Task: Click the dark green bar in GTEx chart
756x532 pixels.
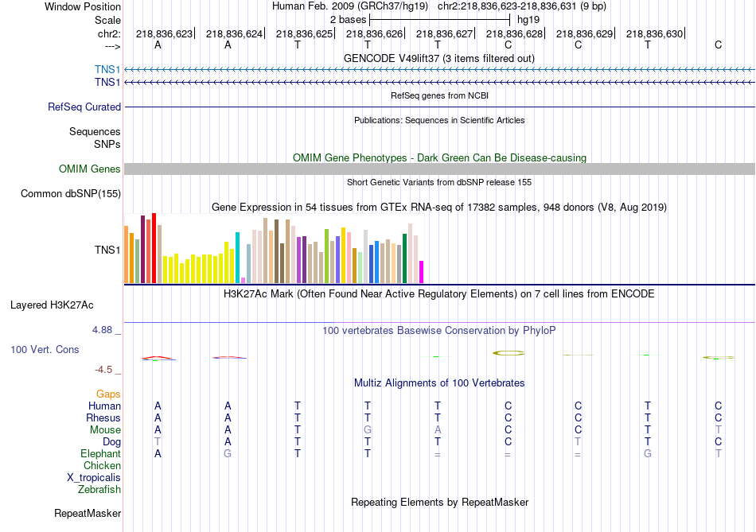Action: tap(404, 258)
